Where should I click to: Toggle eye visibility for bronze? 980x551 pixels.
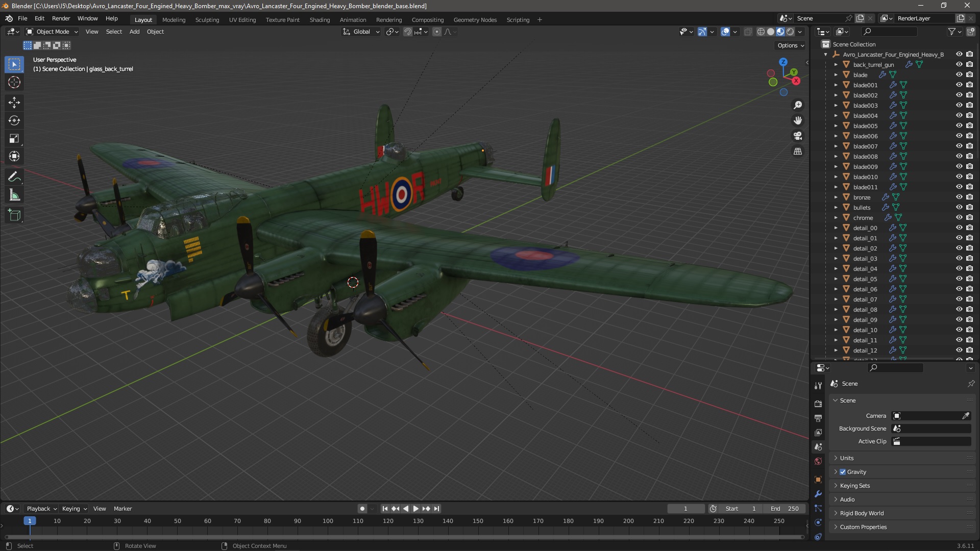[x=959, y=197]
